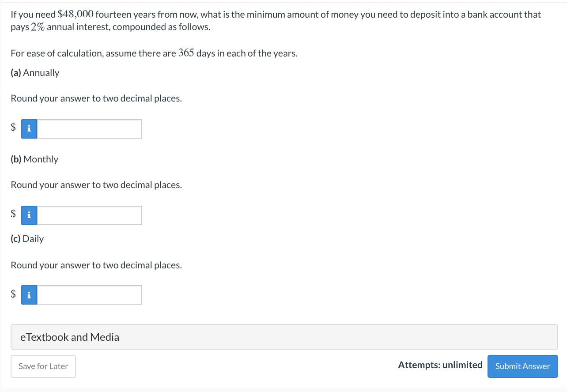The image size is (567, 392).
Task: Click Submit Answer
Action: coord(522,366)
